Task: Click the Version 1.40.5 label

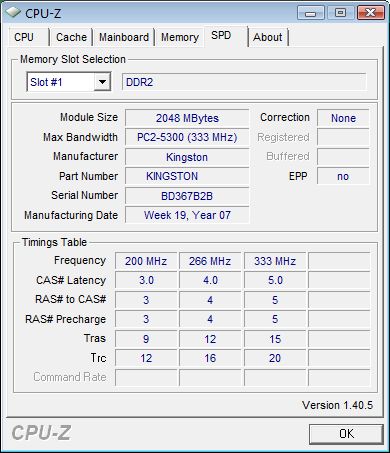Action: click(337, 405)
